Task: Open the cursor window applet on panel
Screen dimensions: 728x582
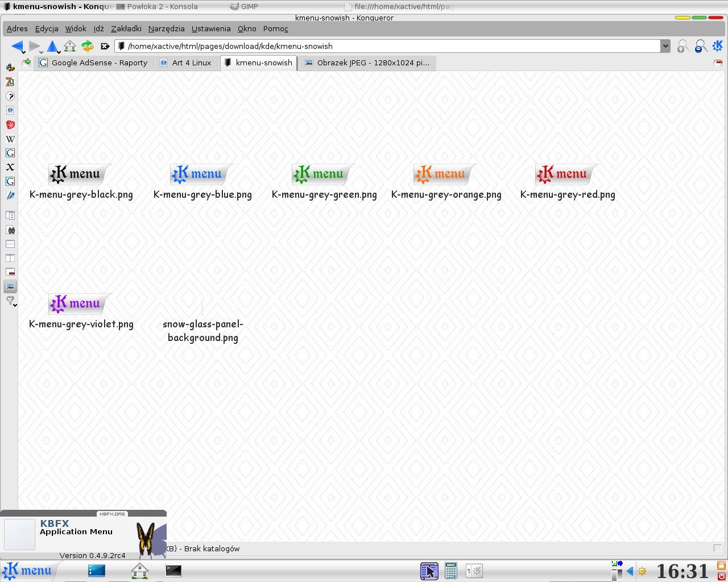Action: (429, 571)
